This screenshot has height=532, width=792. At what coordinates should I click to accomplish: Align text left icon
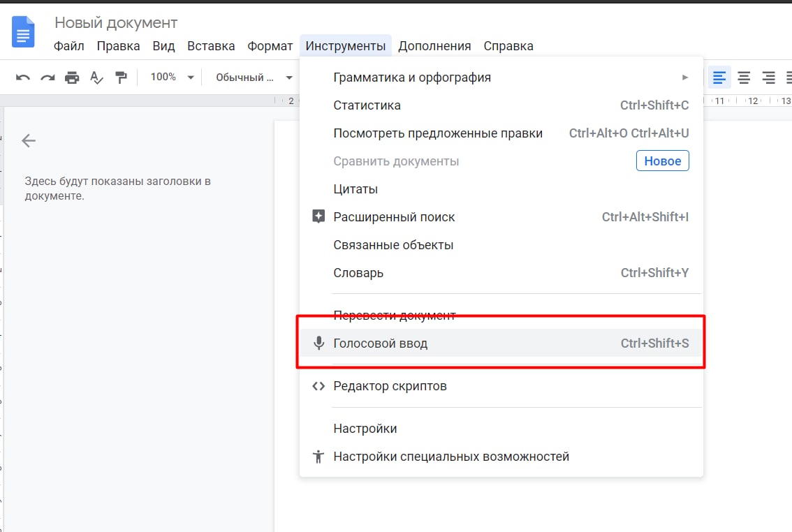pyautogui.click(x=719, y=77)
